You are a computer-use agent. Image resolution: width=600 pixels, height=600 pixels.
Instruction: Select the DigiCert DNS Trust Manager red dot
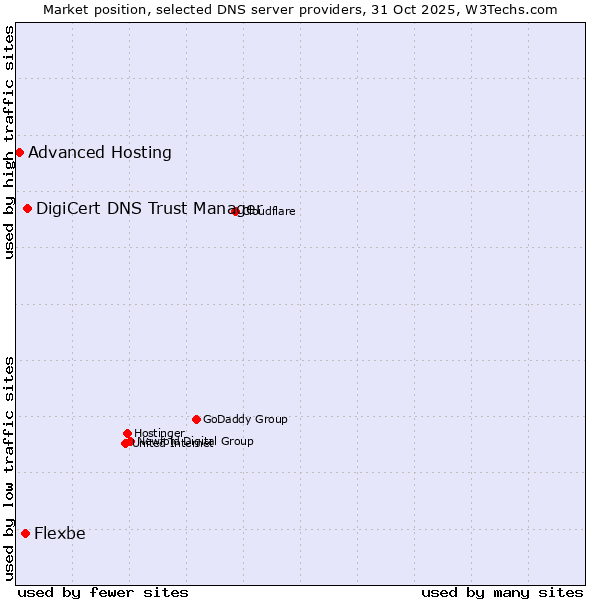tap(27, 208)
